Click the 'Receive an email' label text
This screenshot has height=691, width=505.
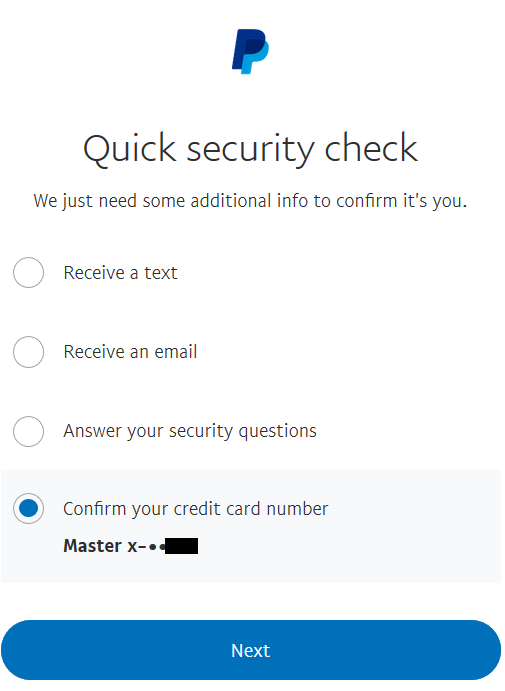coord(130,352)
